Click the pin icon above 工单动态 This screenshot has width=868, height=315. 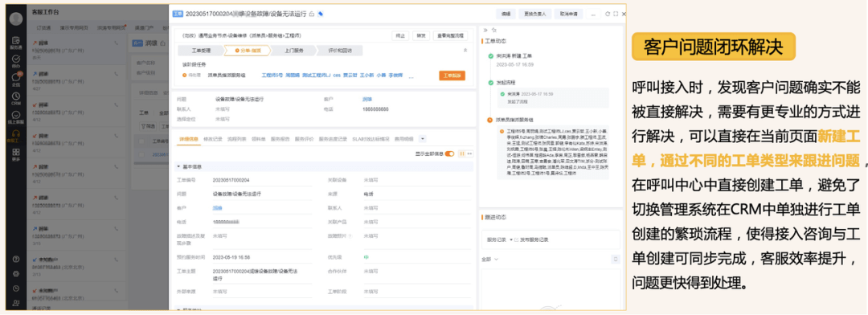(x=493, y=30)
